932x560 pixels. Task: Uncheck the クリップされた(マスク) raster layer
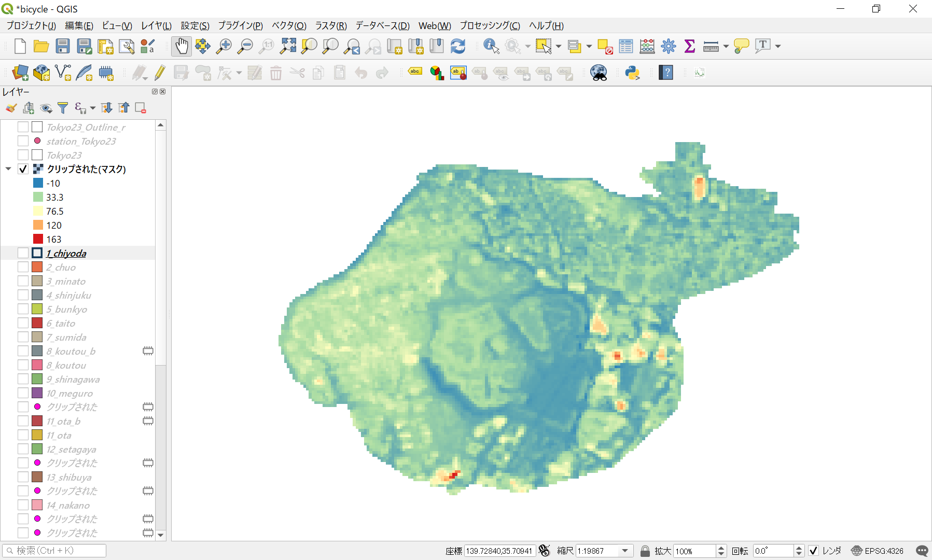click(x=23, y=169)
